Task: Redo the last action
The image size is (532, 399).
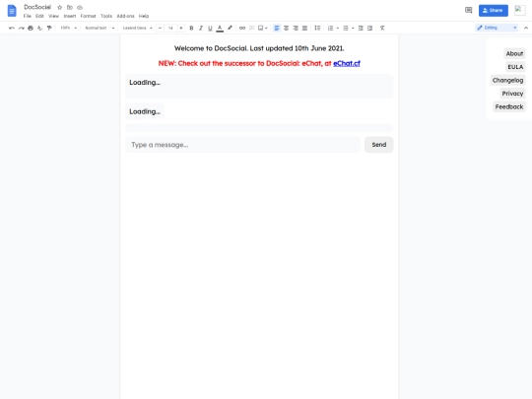Action: tap(22, 28)
